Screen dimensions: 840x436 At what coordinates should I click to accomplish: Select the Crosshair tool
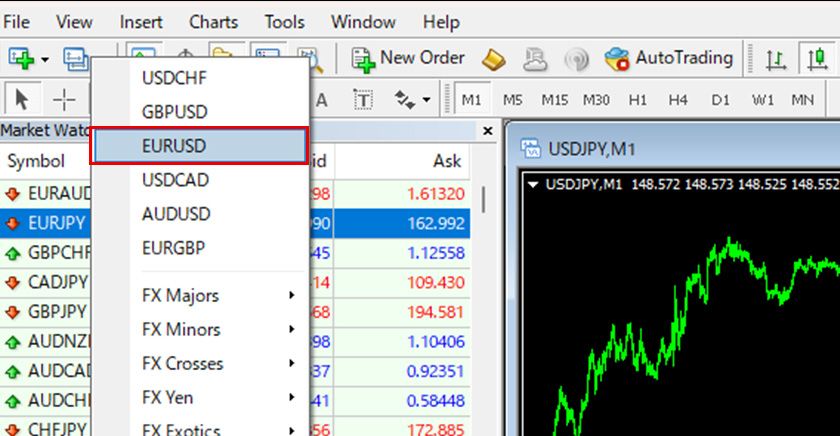64,100
